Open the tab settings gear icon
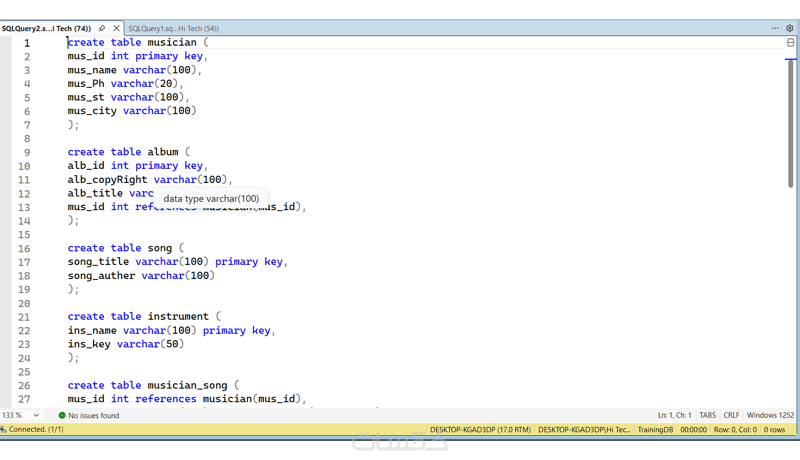Viewport: 800px width, 460px height. (x=789, y=28)
